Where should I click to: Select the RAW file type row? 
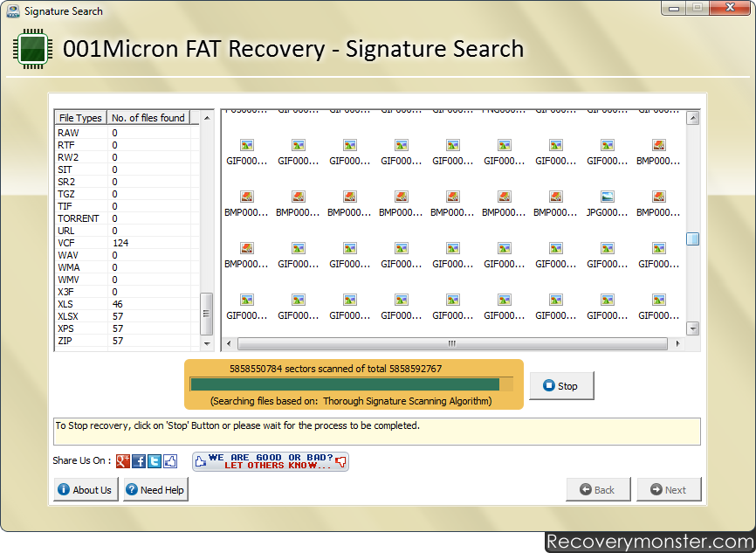[x=127, y=133]
